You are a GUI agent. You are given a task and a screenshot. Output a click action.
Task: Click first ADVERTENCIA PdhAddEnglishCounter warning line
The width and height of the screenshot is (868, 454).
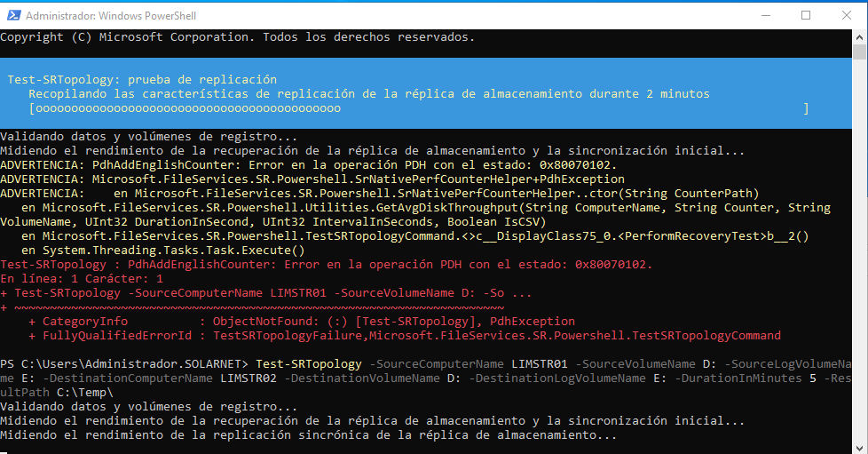(x=308, y=165)
